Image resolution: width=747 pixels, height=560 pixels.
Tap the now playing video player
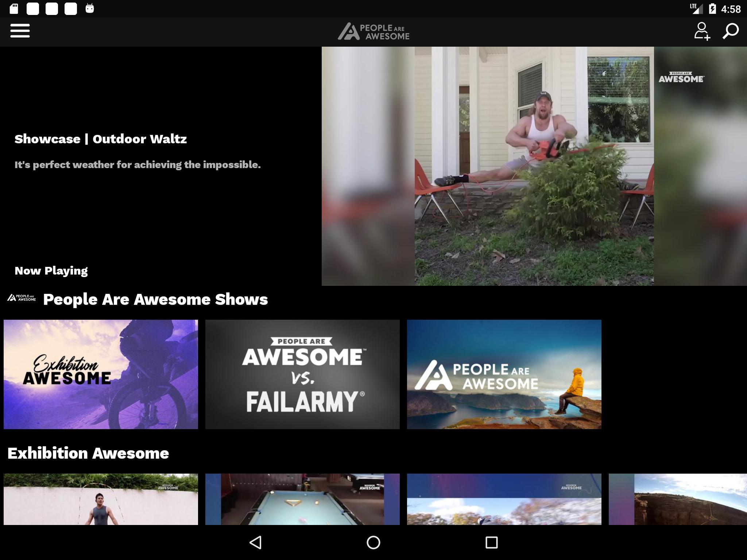tap(534, 166)
